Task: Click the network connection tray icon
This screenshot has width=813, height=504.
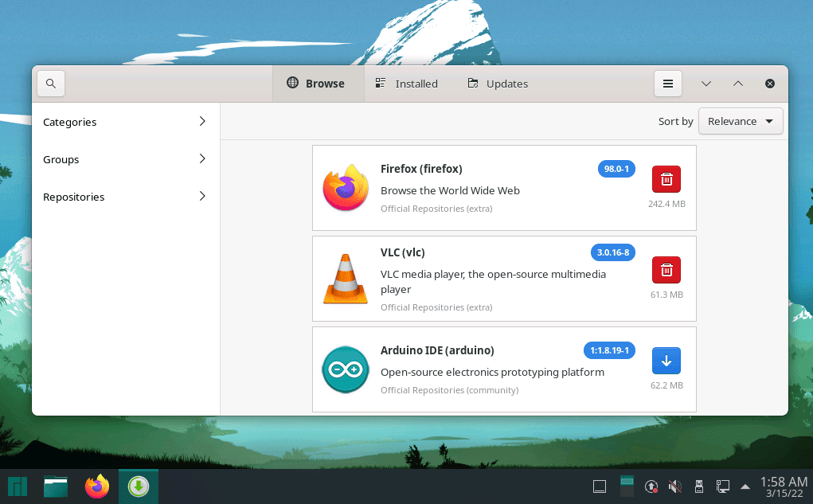Action: point(723,486)
